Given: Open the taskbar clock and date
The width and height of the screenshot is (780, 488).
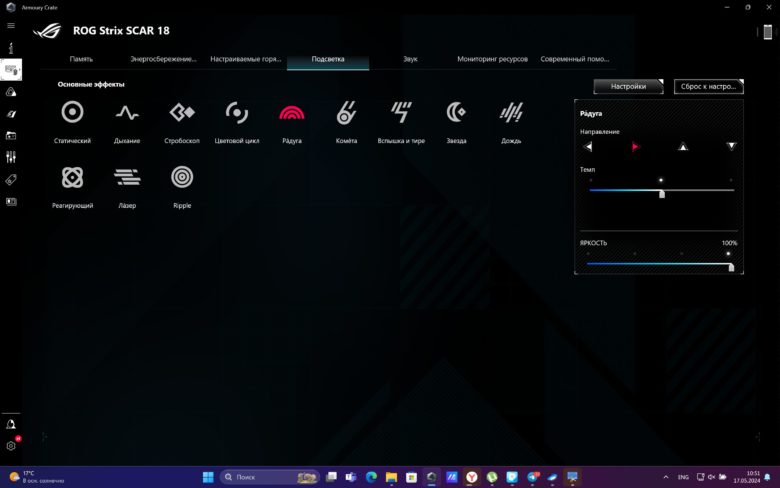Looking at the screenshot, I should 746,477.
